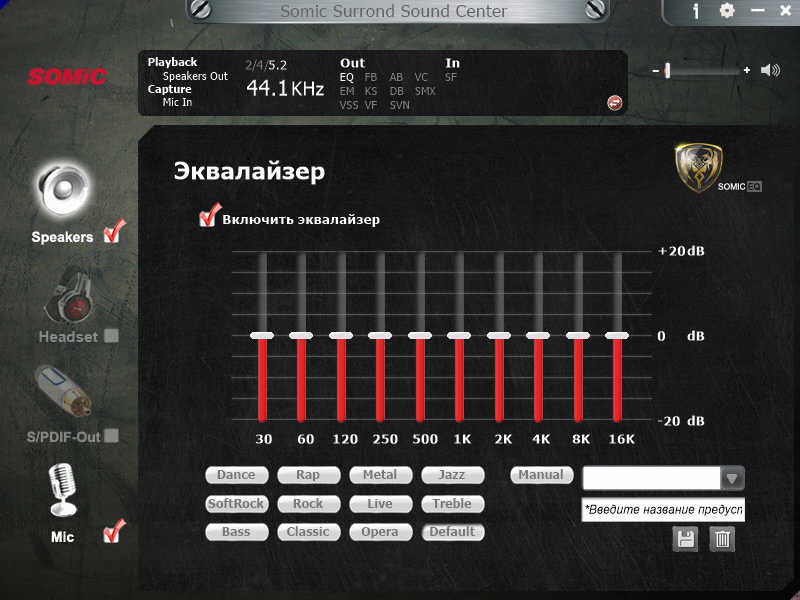Open settings gear icon
Viewport: 800px width, 600px height.
coord(727,10)
